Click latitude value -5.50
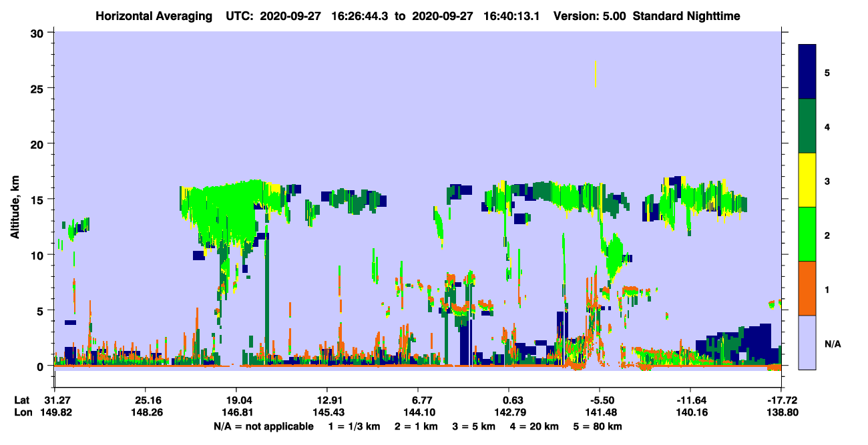 pos(599,400)
